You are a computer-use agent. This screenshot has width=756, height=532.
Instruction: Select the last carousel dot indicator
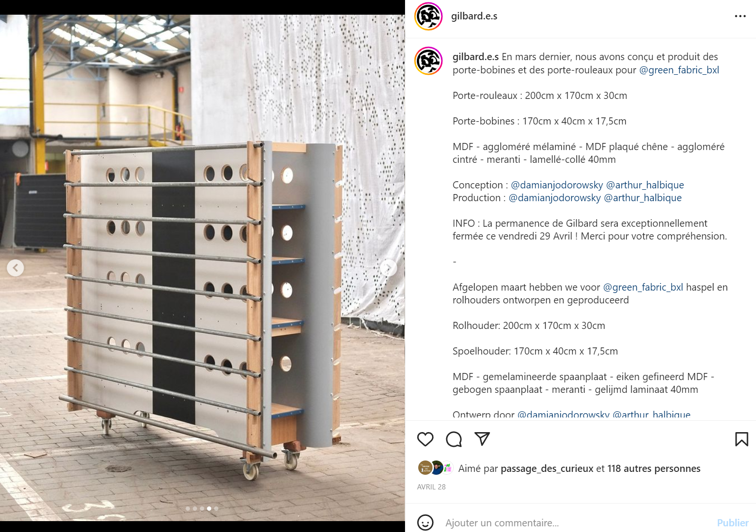216,508
